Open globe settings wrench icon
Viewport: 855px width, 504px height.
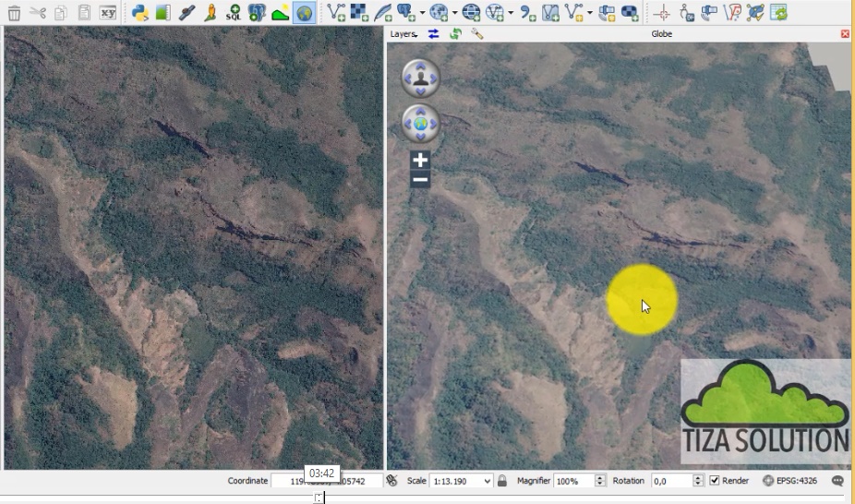point(477,34)
